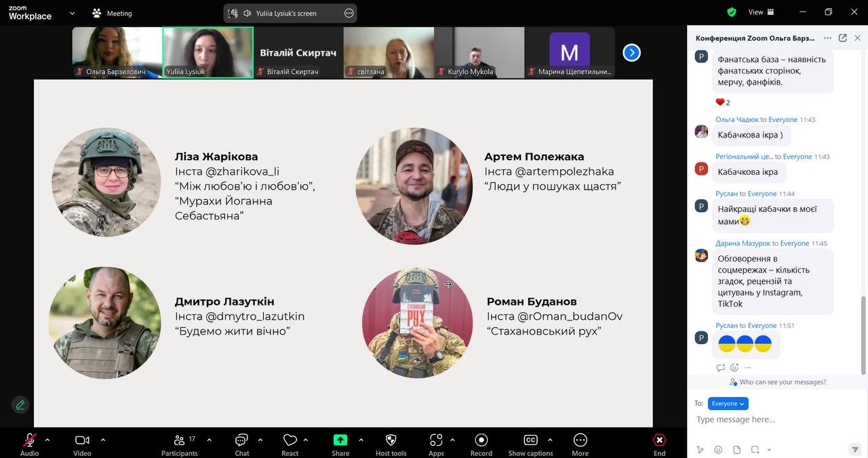Open the More menu in the meeting toolbar

[580, 441]
